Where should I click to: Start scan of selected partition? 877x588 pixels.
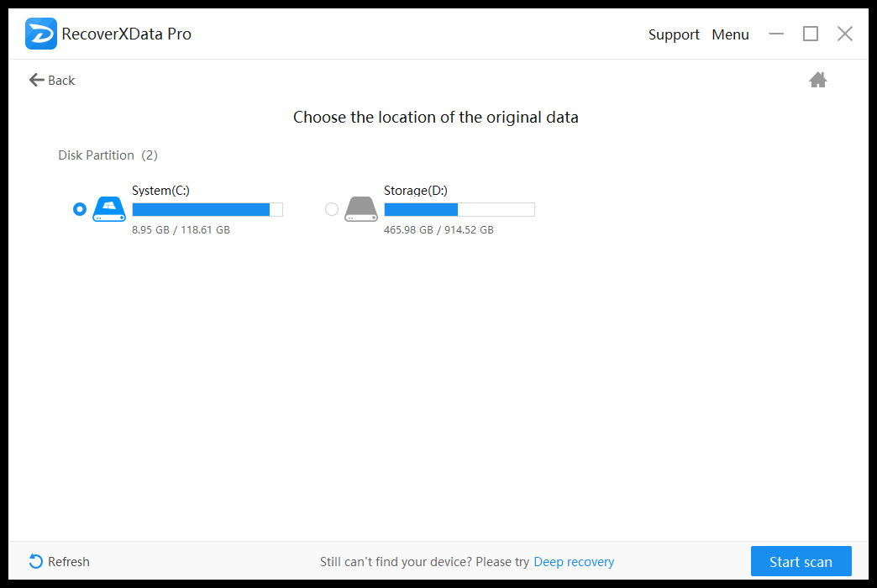[x=801, y=561]
